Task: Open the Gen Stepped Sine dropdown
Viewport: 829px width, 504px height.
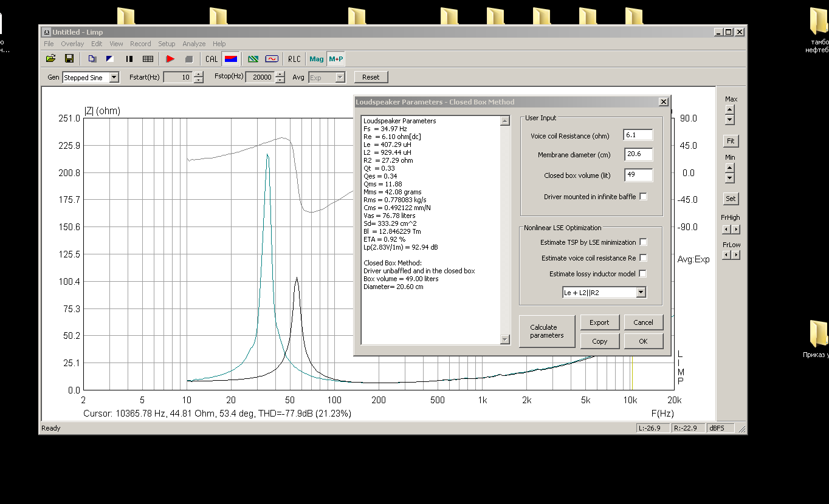Action: 114,78
